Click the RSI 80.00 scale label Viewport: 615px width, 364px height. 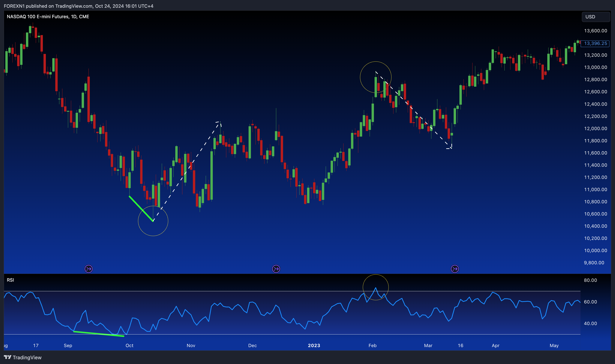point(590,280)
